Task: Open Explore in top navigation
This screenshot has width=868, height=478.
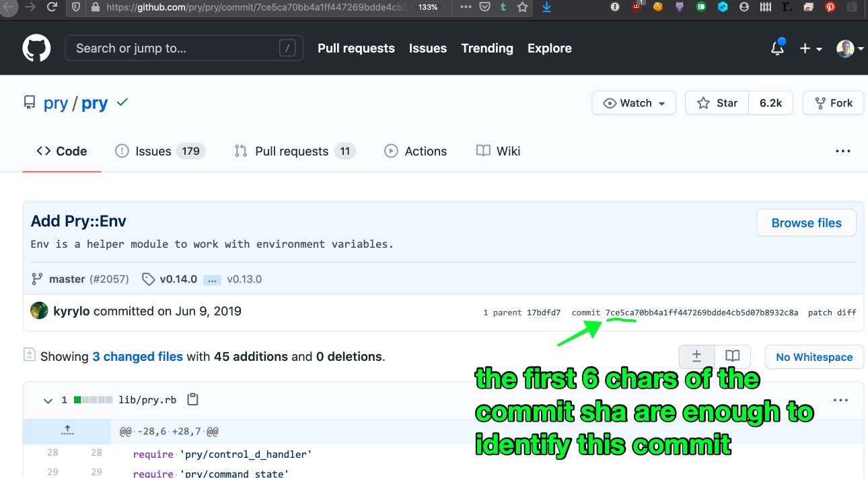Action: tap(550, 48)
